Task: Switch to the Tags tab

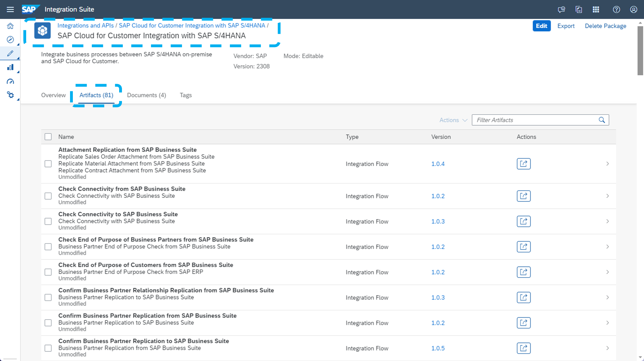Action: 186,95
